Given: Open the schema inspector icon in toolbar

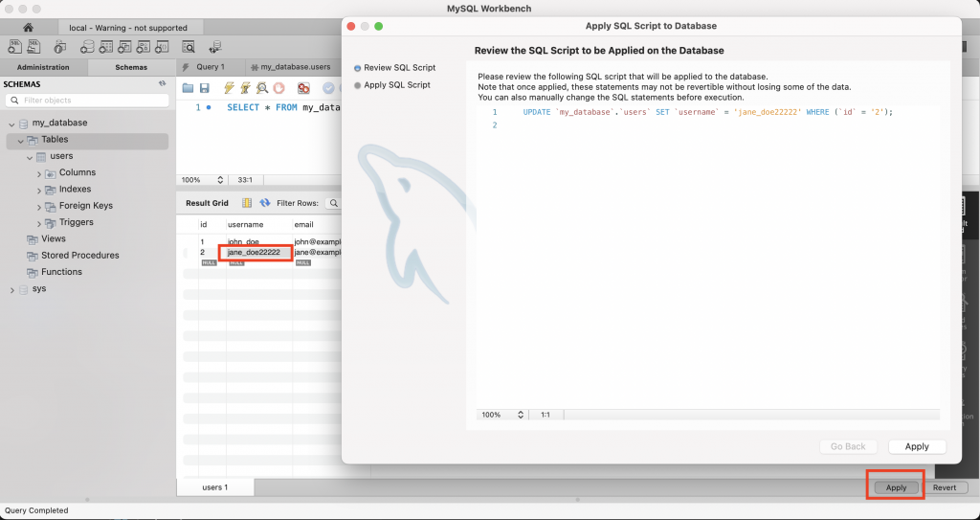Looking at the screenshot, I should click(x=60, y=46).
